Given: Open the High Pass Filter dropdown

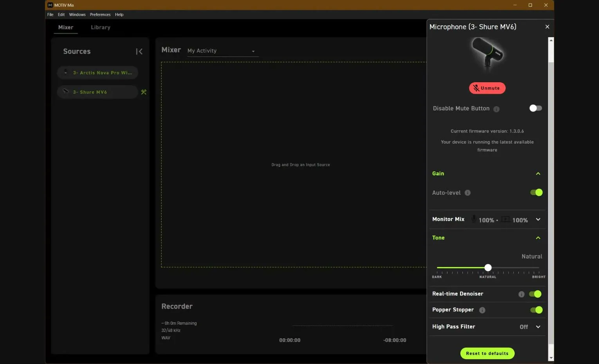Looking at the screenshot, I should [538, 327].
